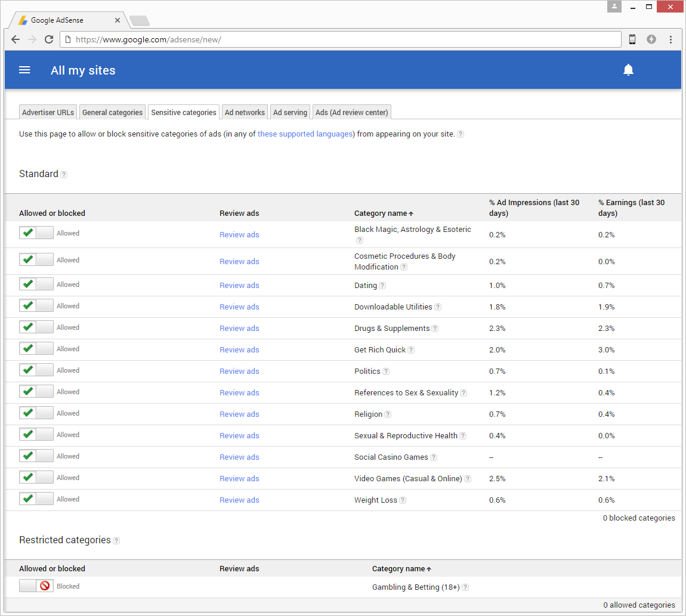The width and height of the screenshot is (686, 616).
Task: Toggle Allowed switch for Cosmetic Procedures category
Action: [x=36, y=259]
